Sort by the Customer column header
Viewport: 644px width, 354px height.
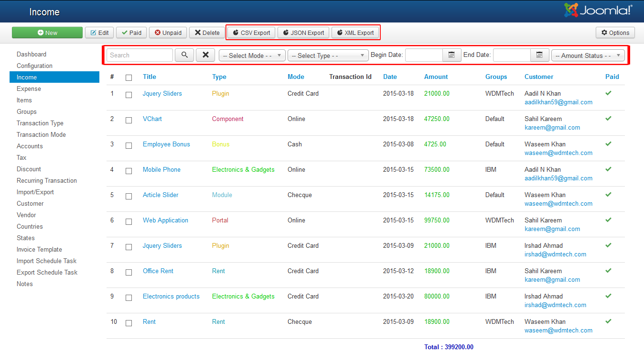point(539,77)
